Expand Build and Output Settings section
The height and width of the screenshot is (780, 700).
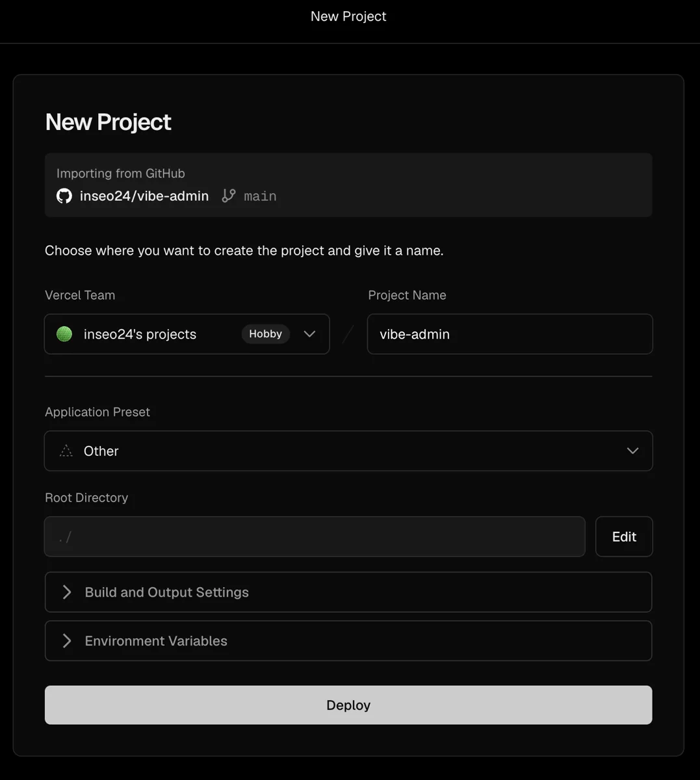(348, 592)
